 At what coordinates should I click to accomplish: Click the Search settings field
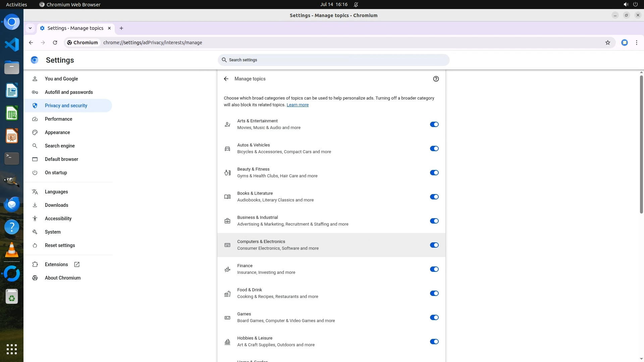333,60
